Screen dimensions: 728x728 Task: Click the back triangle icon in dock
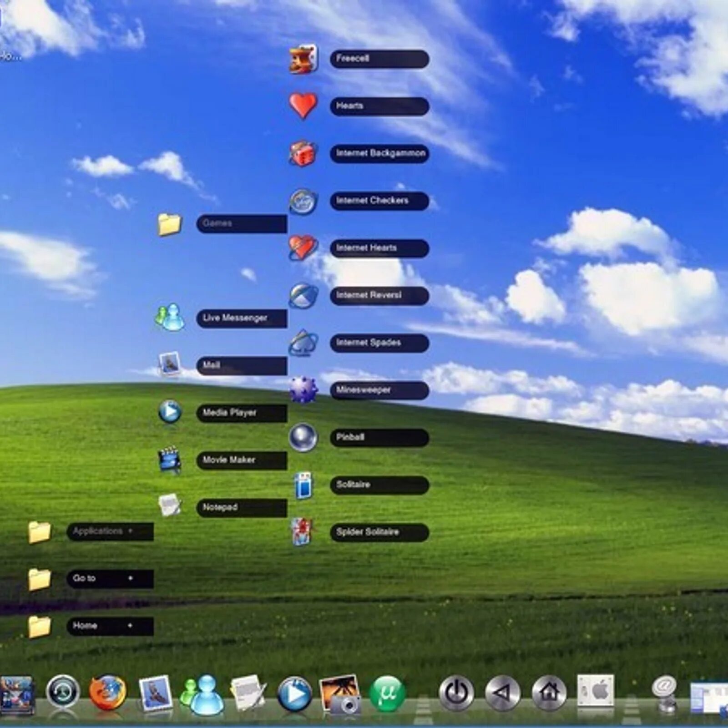503,693
